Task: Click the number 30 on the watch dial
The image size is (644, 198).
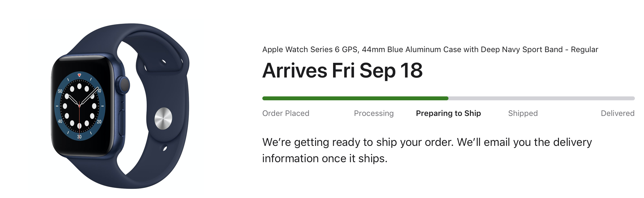Action: 79,137
